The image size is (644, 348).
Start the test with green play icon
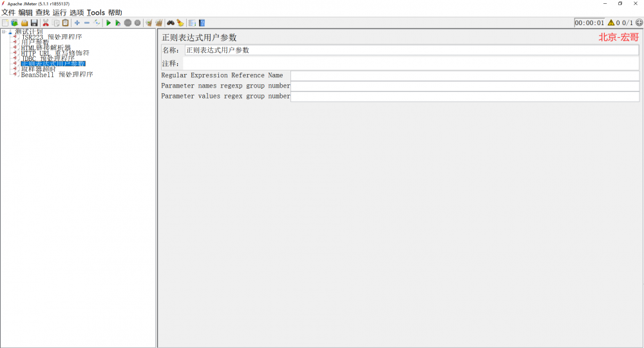[x=108, y=23]
